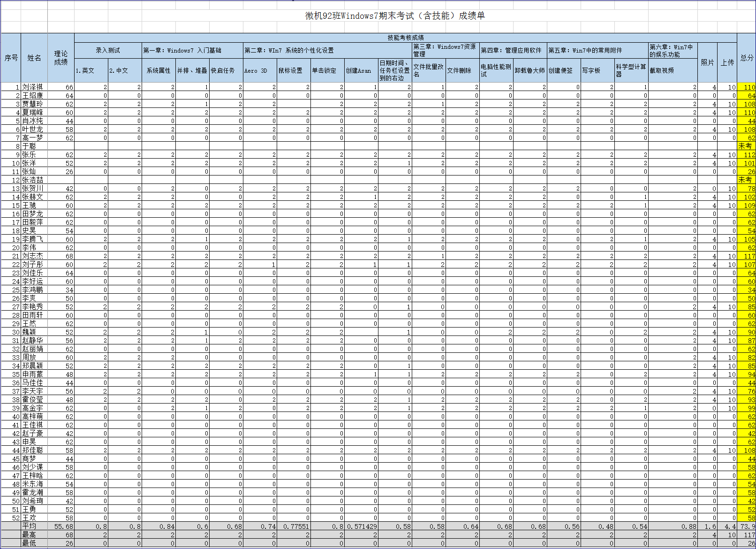Select the name cell 王欢

(x=34, y=518)
